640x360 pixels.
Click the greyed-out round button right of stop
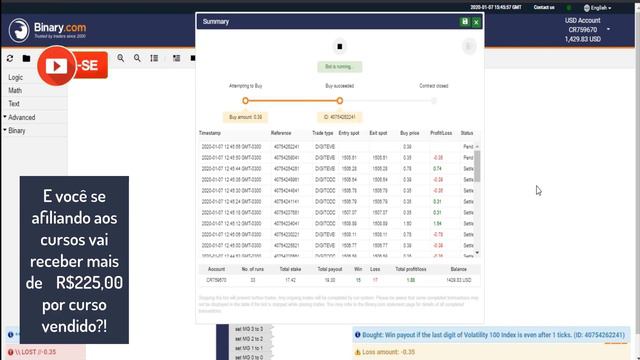[469, 46]
